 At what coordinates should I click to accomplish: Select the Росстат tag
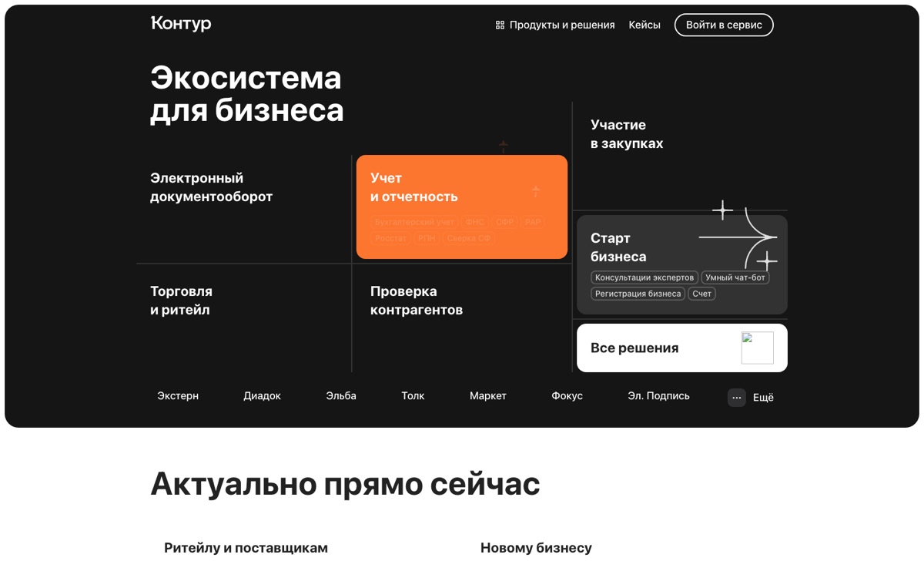pos(391,238)
